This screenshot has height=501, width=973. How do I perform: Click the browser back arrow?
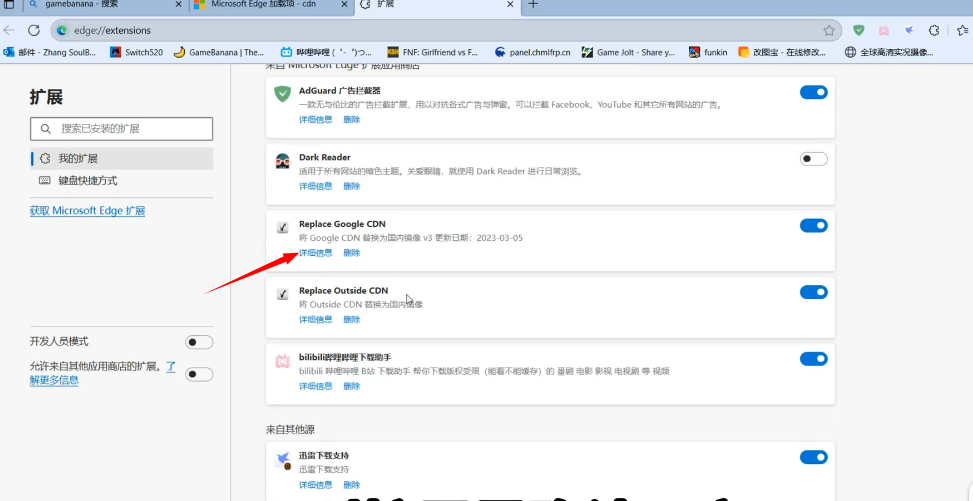(x=9, y=30)
